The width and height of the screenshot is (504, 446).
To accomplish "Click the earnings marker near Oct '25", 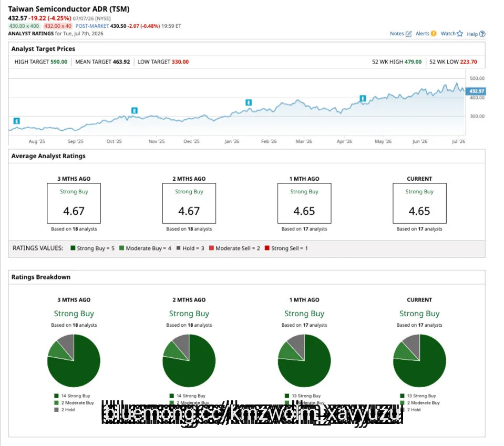I will [135, 110].
